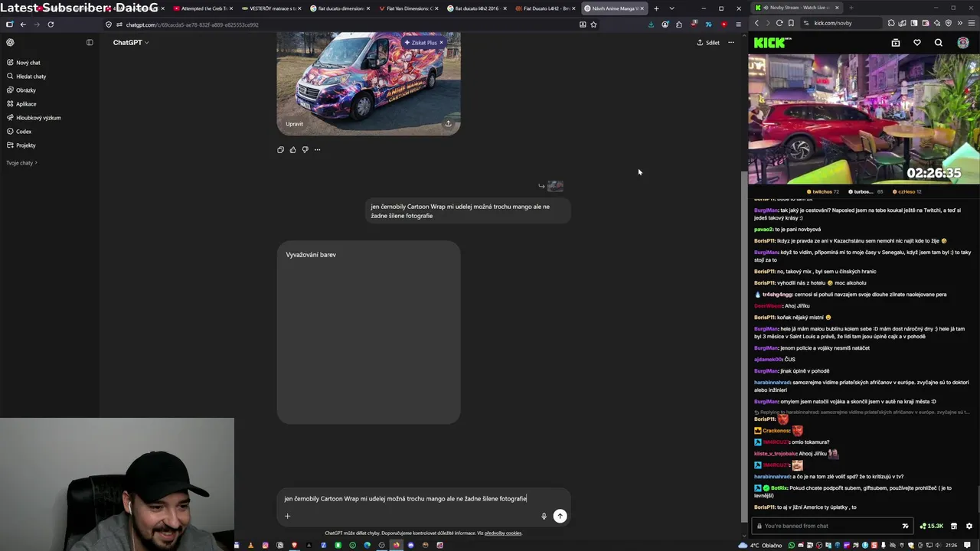Expand Kick browser extensions overflow chevrons
980x551 pixels.
pyautogui.click(x=960, y=23)
